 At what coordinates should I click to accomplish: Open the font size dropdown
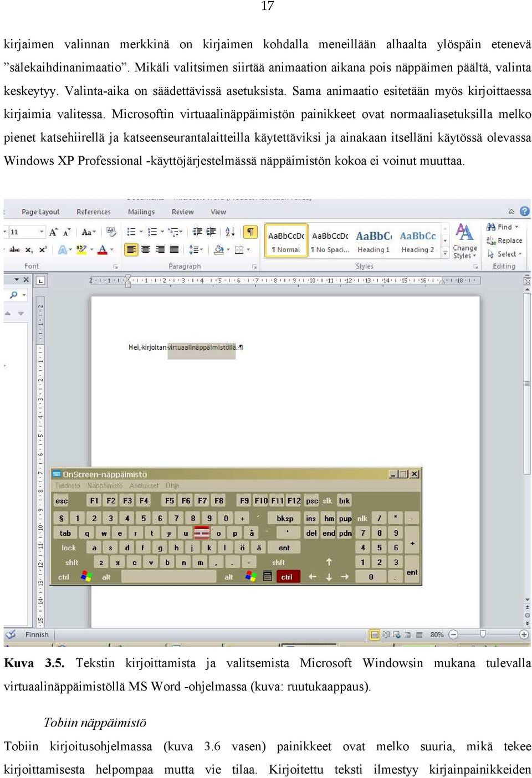click(42, 232)
